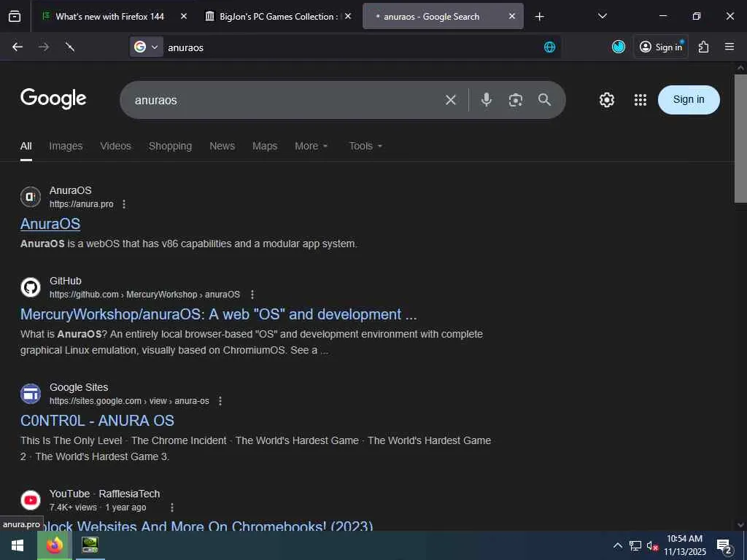Open the Windows notification center
Screen dimensions: 747x560
pyautogui.click(x=724, y=545)
